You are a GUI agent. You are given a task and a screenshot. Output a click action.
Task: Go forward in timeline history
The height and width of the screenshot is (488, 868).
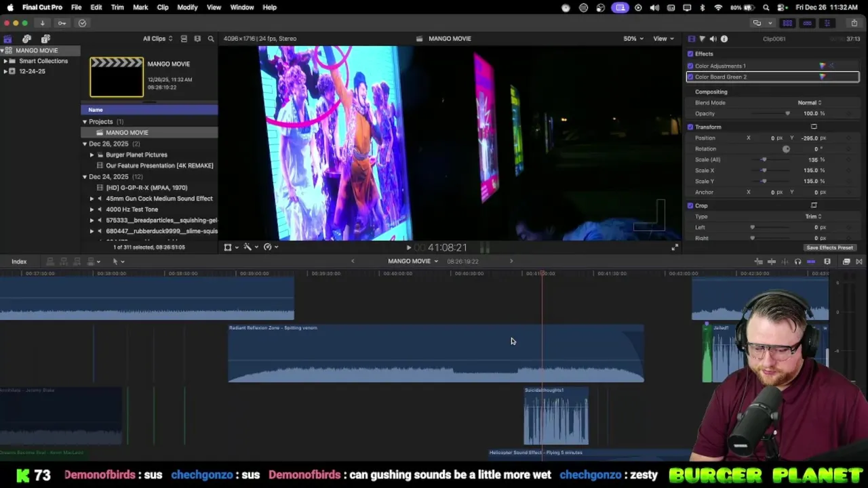coord(511,262)
